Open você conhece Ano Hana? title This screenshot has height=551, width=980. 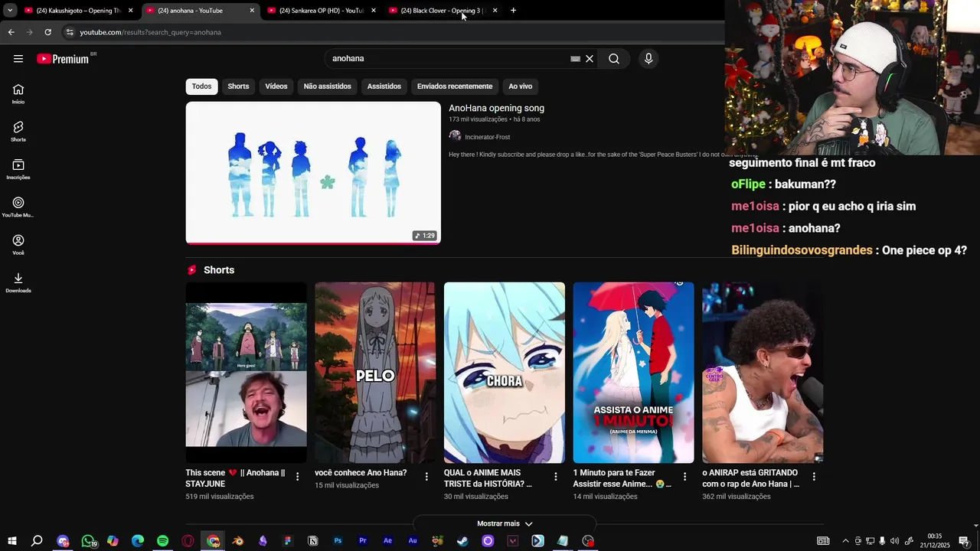[361, 473]
